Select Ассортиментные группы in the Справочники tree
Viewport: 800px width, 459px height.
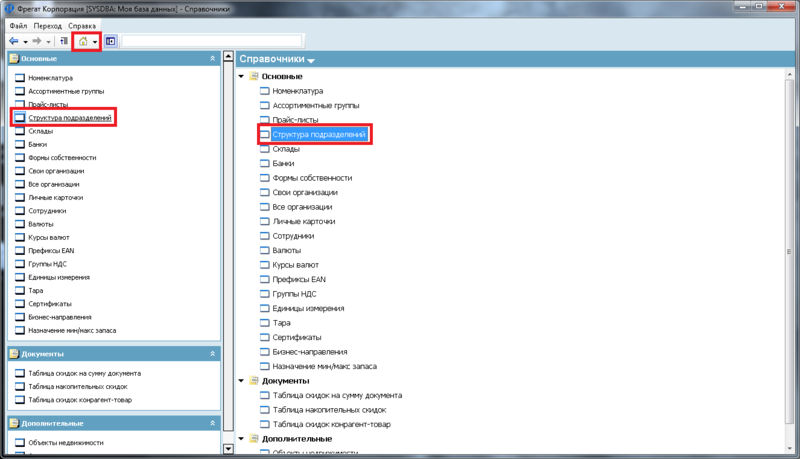point(316,106)
